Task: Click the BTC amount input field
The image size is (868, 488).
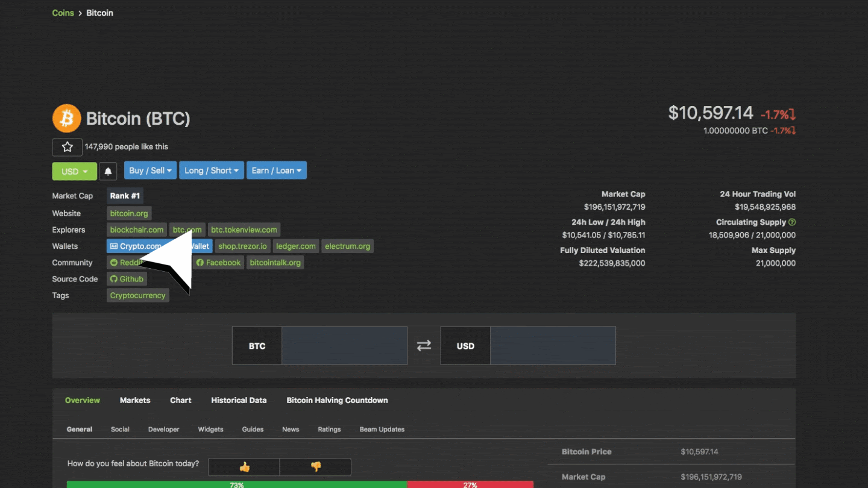Action: 344,345
